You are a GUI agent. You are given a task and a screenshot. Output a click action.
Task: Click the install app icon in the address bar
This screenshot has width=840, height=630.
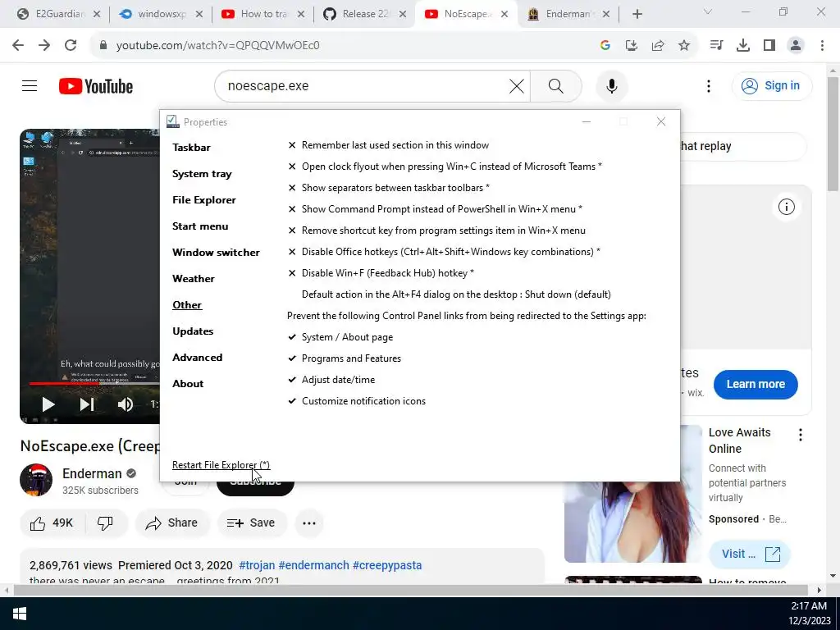pyautogui.click(x=631, y=46)
